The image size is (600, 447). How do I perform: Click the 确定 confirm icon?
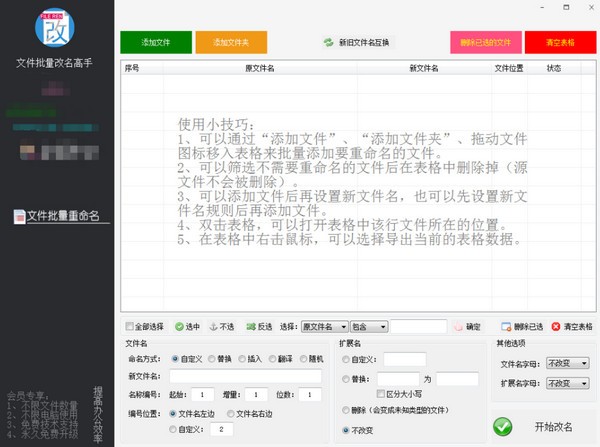pyautogui.click(x=459, y=326)
